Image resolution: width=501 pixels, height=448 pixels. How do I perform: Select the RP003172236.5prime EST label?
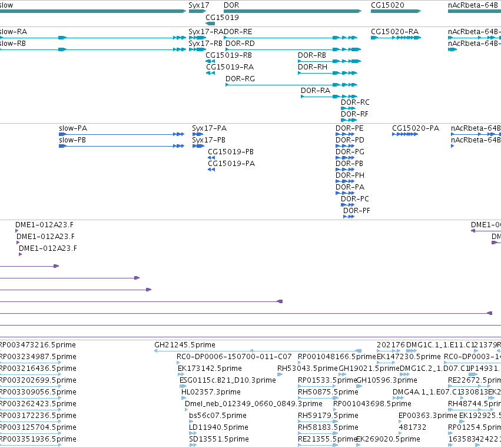click(38, 416)
